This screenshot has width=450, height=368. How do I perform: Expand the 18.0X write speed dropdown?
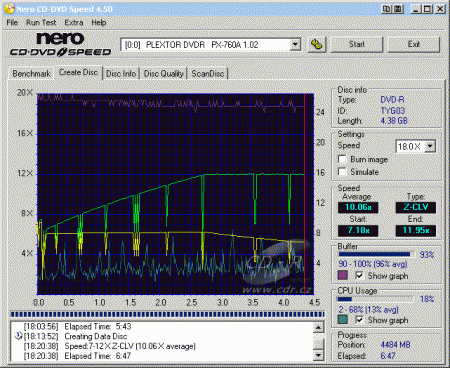[x=430, y=146]
